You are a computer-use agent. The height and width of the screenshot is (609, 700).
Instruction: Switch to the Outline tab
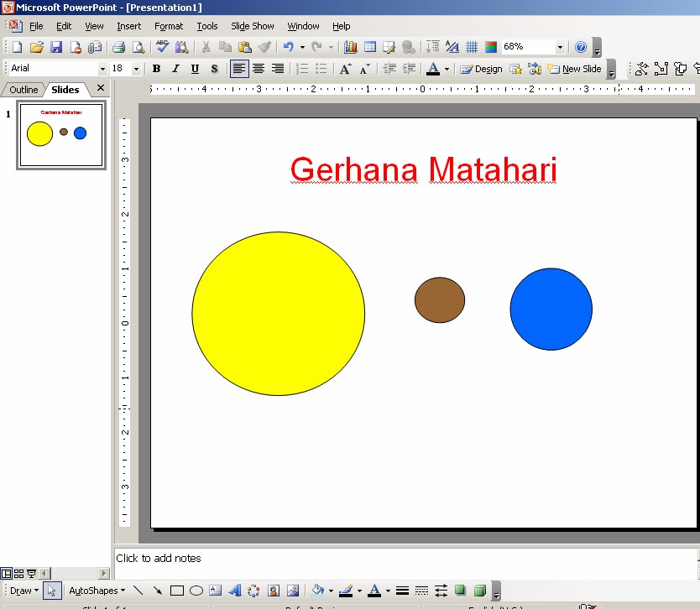(23, 89)
